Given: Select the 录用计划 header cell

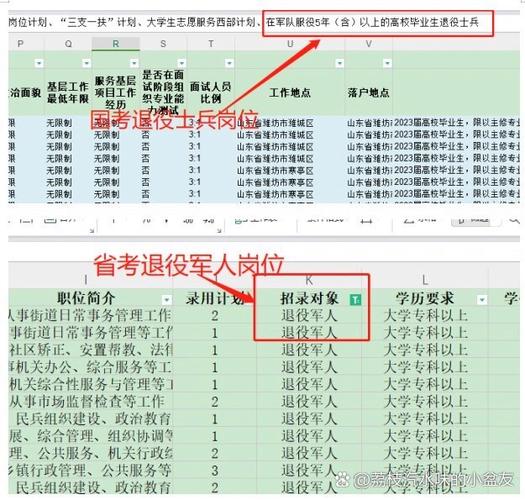Looking at the screenshot, I should tap(215, 298).
